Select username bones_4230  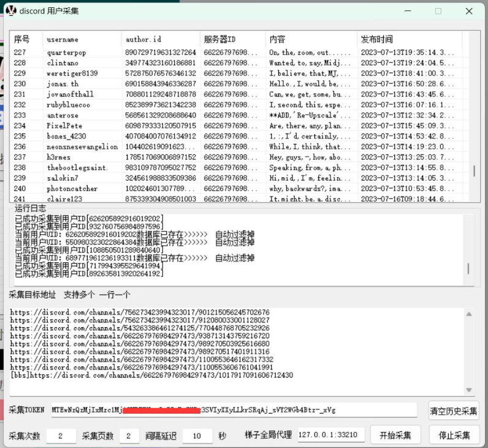[x=66, y=136]
